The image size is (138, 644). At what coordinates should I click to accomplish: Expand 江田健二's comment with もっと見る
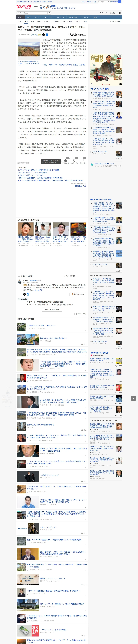pos(38,290)
